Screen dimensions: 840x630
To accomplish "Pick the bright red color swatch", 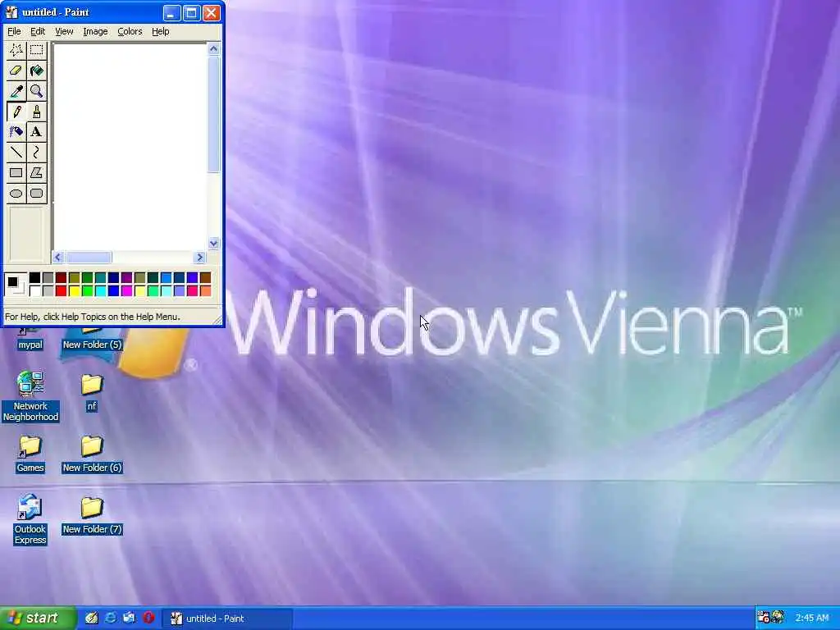I will 61,291.
